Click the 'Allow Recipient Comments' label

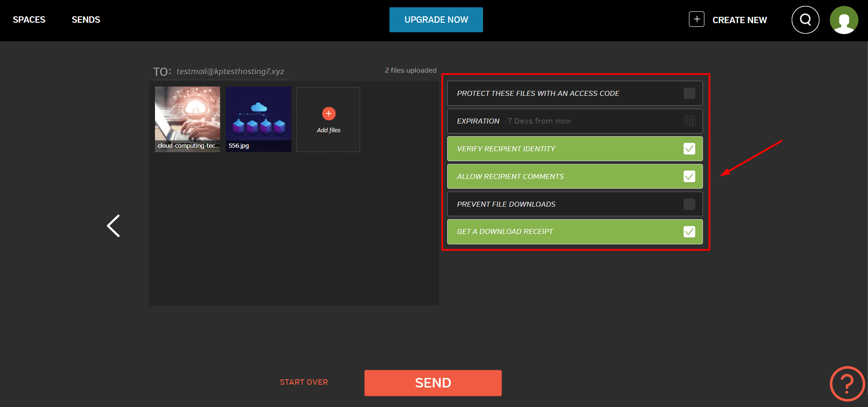(510, 176)
